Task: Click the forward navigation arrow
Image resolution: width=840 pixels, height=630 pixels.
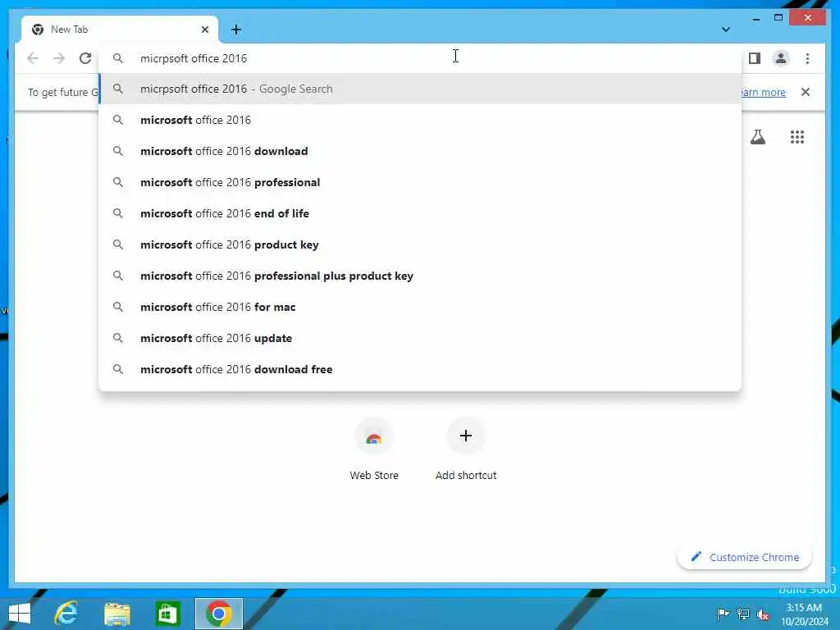Action: click(59, 58)
